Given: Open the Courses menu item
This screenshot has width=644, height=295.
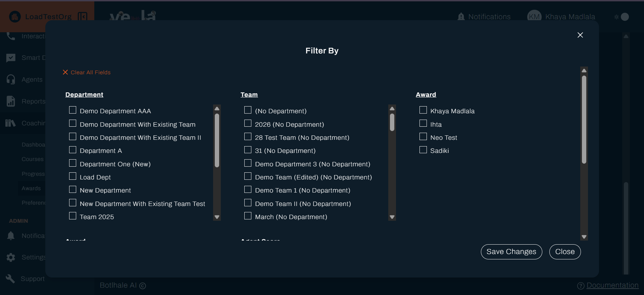Looking at the screenshot, I should [x=33, y=159].
